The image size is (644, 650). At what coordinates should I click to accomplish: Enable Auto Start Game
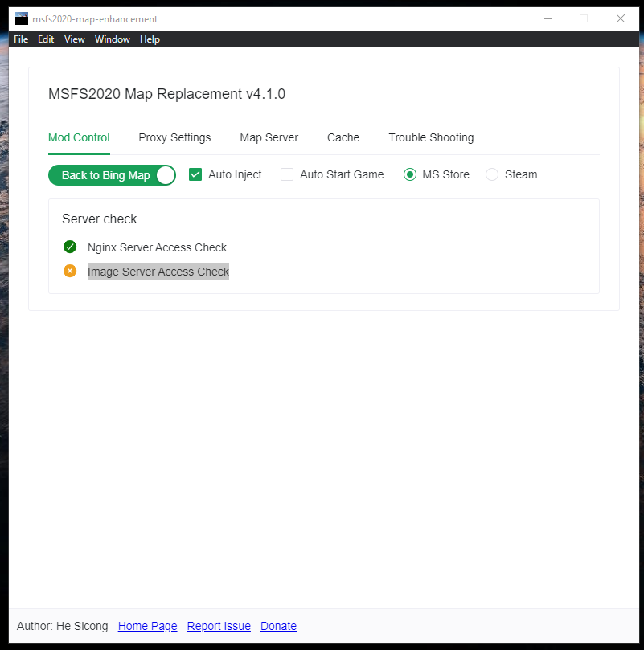pyautogui.click(x=287, y=174)
